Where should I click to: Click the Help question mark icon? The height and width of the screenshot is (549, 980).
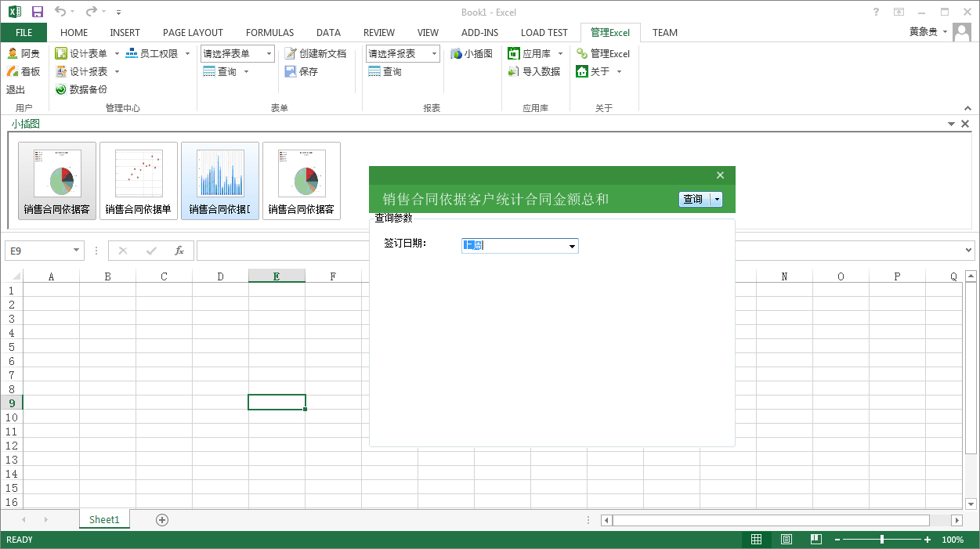[x=876, y=12]
